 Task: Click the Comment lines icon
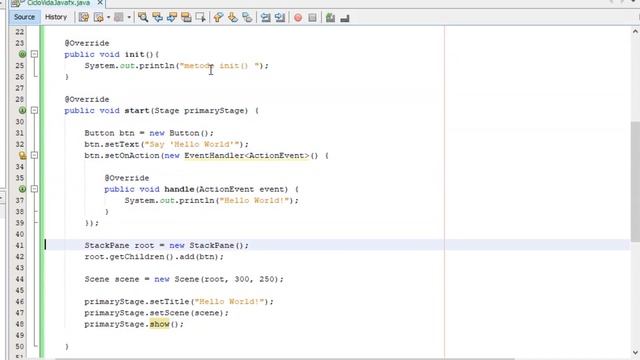tap(330, 18)
